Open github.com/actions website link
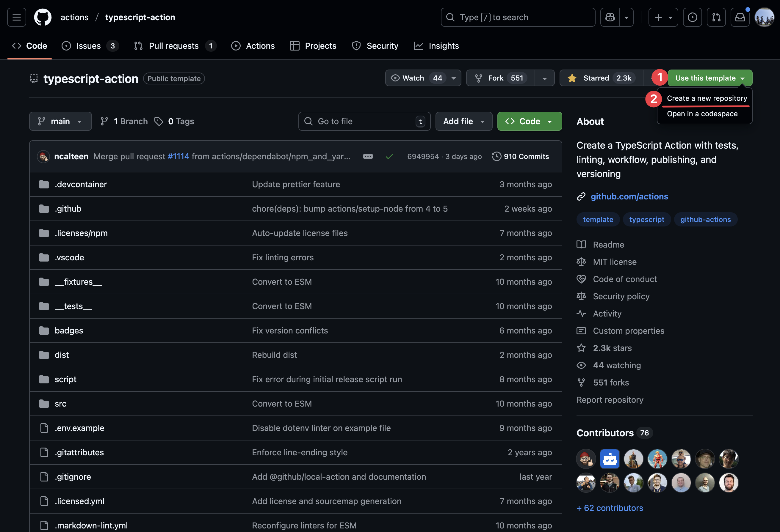 [x=629, y=196]
